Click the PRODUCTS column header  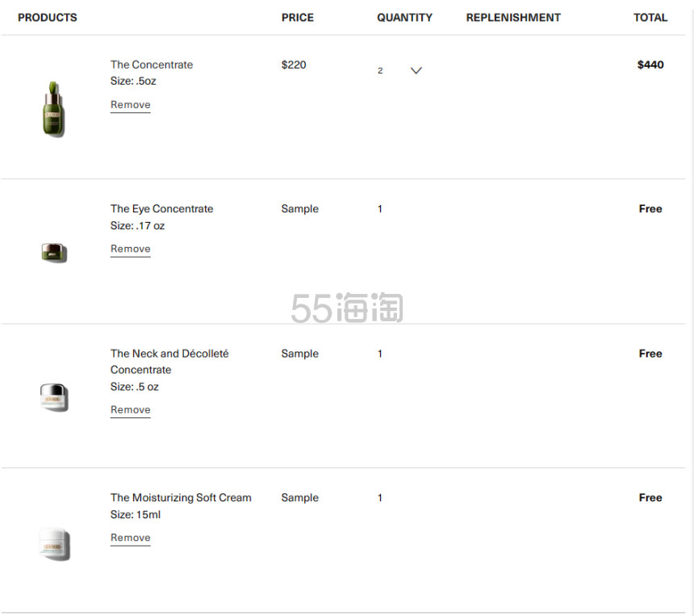pos(48,18)
